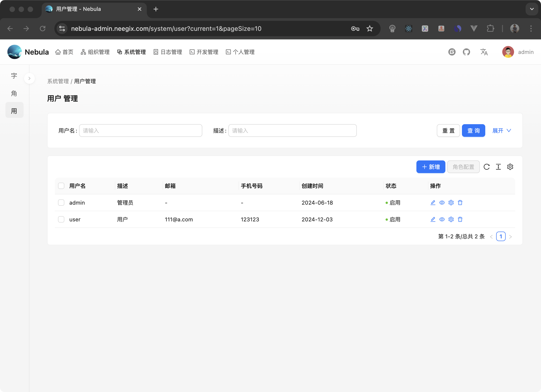Switch language via the translate icon
This screenshot has height=392, width=541.
(484, 52)
